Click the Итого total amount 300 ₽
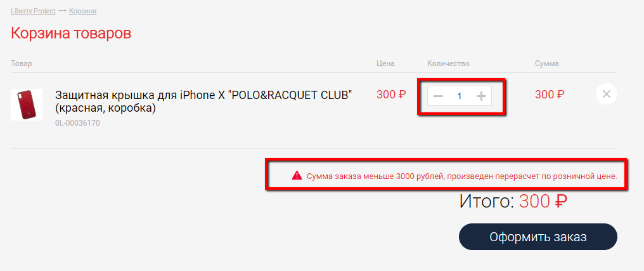This screenshot has width=644, height=271. 543,201
